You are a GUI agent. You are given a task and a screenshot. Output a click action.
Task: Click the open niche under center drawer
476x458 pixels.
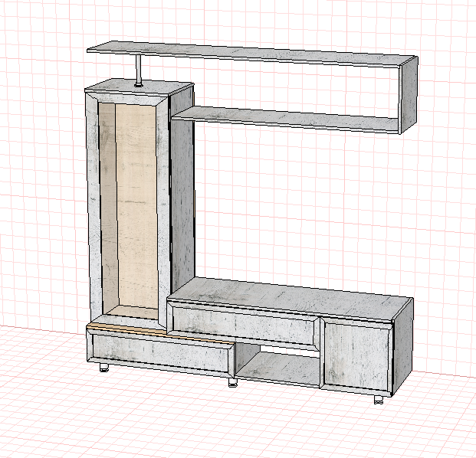point(277,364)
